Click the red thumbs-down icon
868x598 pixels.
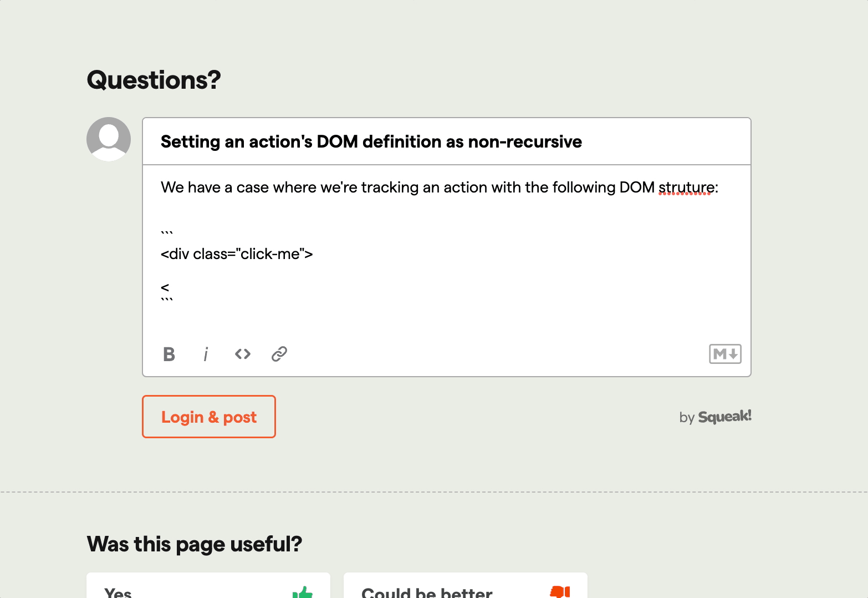pyautogui.click(x=560, y=592)
